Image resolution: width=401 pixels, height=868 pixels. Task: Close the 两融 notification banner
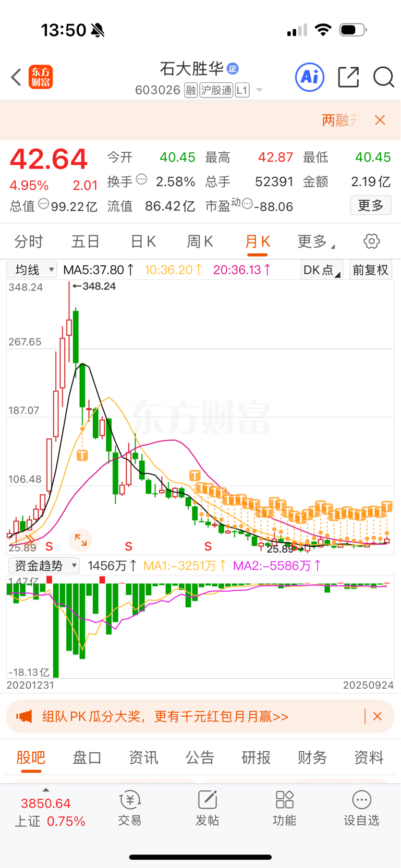(380, 120)
